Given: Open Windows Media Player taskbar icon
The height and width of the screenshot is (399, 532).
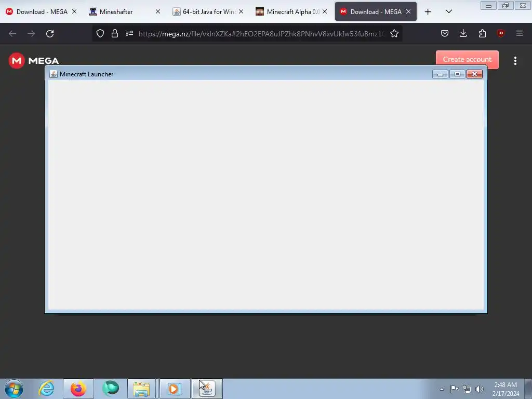Looking at the screenshot, I should [x=175, y=389].
